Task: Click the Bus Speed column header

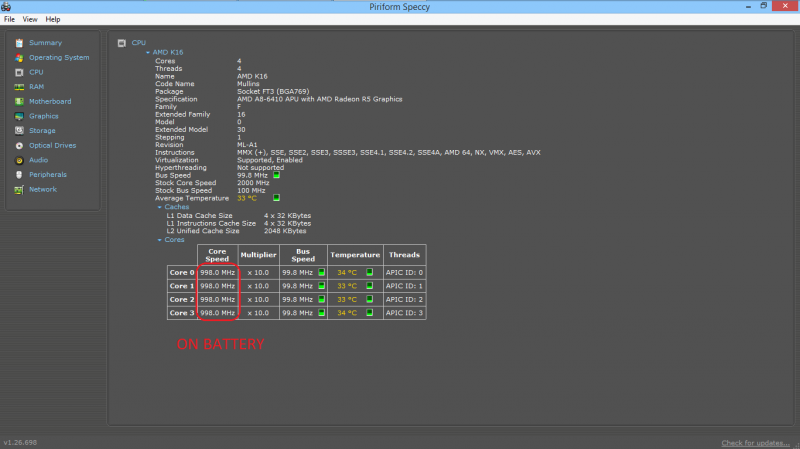Action: pyautogui.click(x=303, y=255)
